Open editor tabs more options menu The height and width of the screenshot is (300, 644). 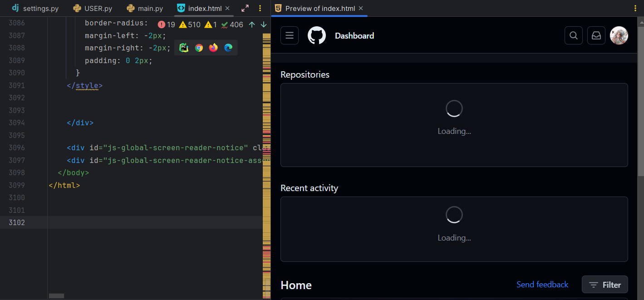click(x=260, y=8)
